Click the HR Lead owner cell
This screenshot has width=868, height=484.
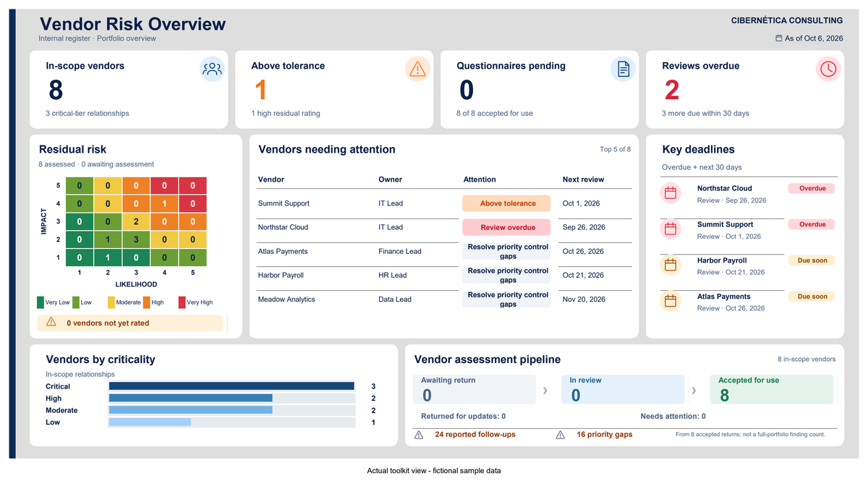point(393,275)
